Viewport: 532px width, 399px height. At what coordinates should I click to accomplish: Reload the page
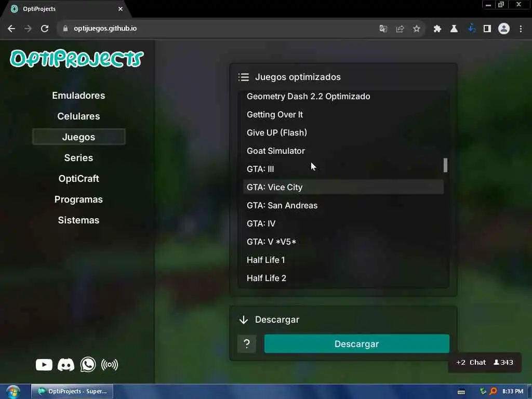tap(45, 29)
